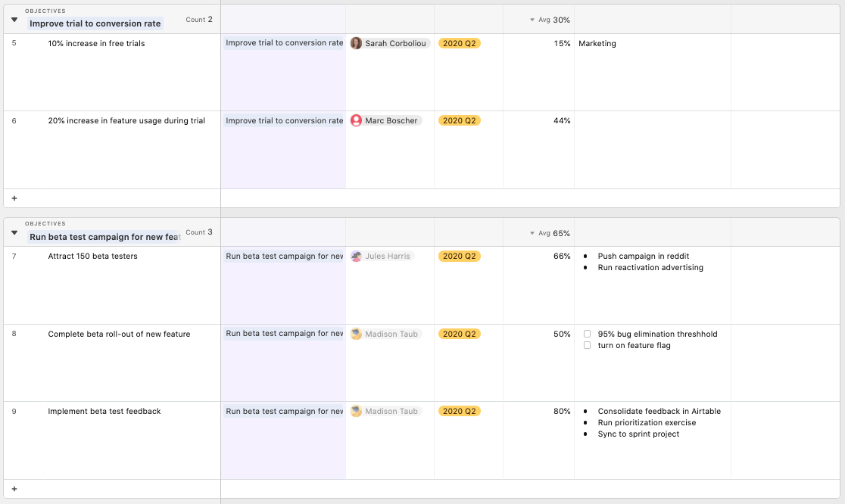Click the 'Run beta test campaign' group title
The image size is (845, 504).
coord(104,237)
